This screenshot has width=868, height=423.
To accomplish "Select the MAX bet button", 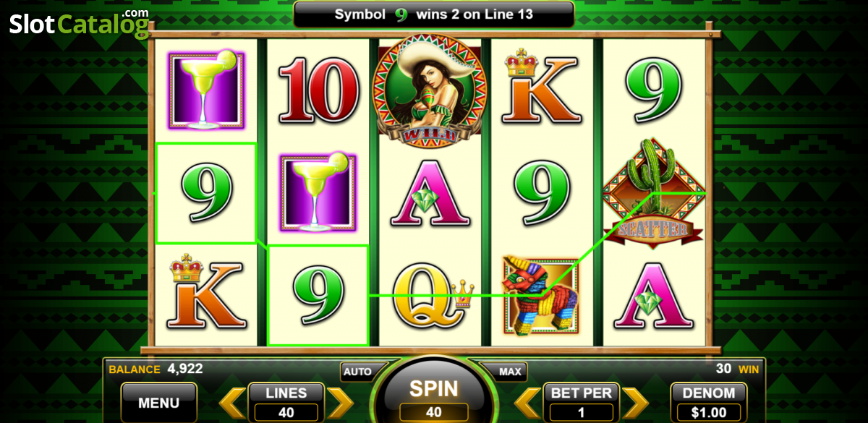I will [x=510, y=372].
